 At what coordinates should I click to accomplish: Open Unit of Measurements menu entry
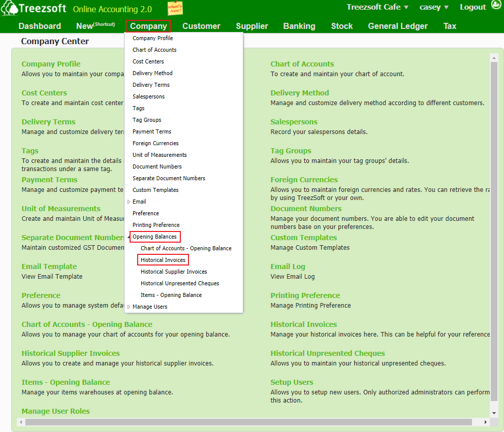point(160,155)
